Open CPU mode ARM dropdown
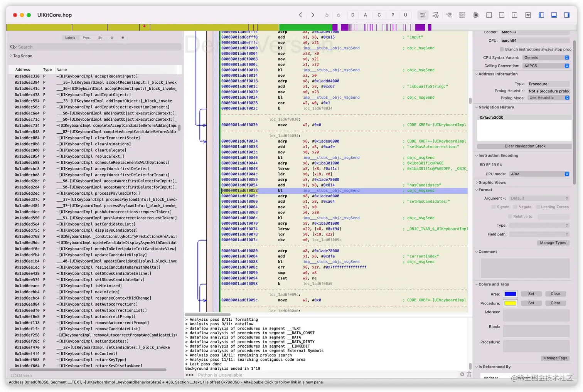The width and height of the screenshot is (583, 392). pyautogui.click(x=539, y=174)
